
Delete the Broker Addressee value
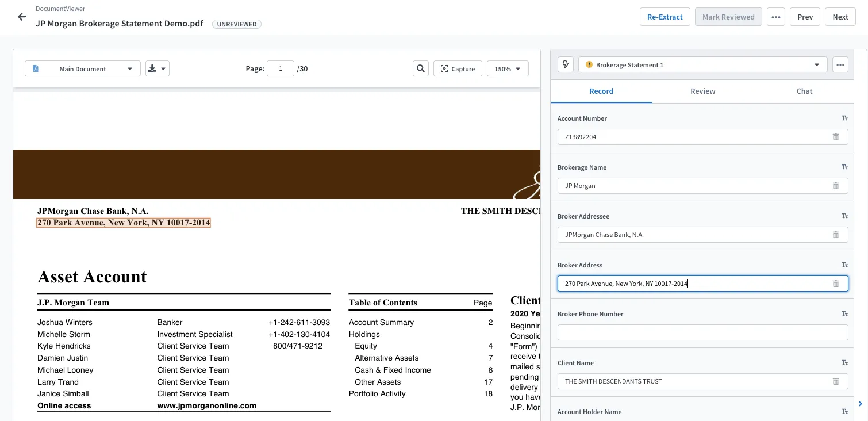coord(836,235)
